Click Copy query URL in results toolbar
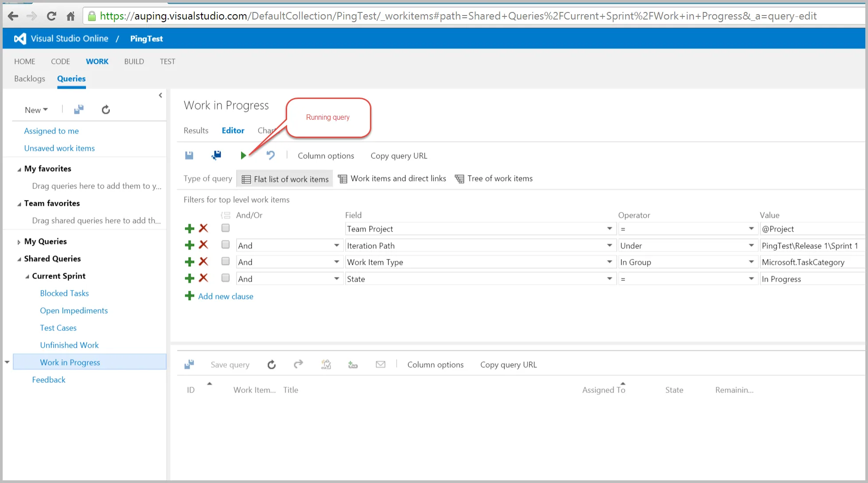 (508, 365)
